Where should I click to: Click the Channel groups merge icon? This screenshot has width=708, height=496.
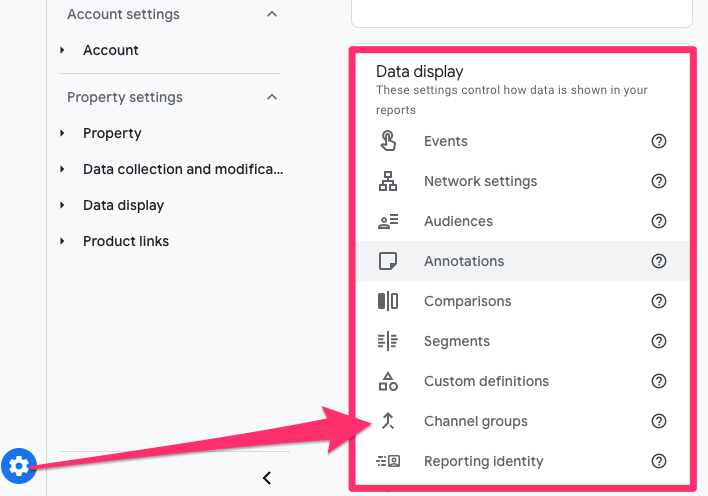click(388, 421)
